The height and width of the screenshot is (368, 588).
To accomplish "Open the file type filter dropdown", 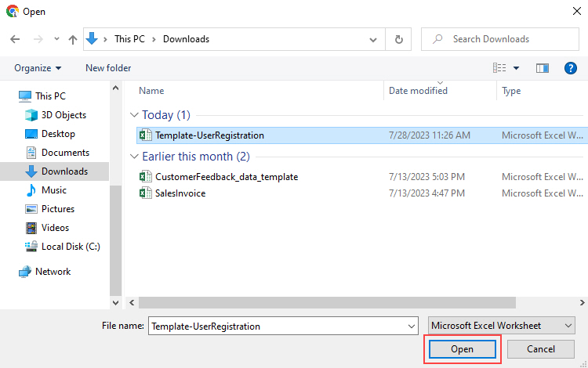I will (x=502, y=326).
